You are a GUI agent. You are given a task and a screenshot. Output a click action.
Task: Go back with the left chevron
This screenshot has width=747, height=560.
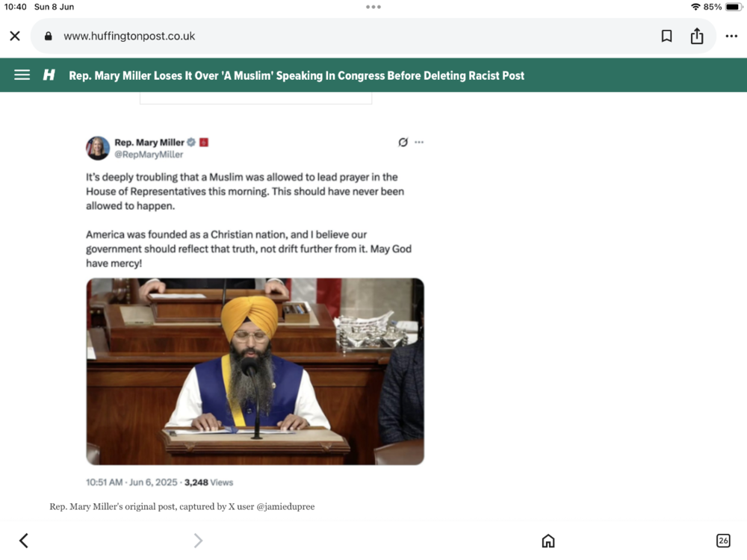click(x=23, y=541)
